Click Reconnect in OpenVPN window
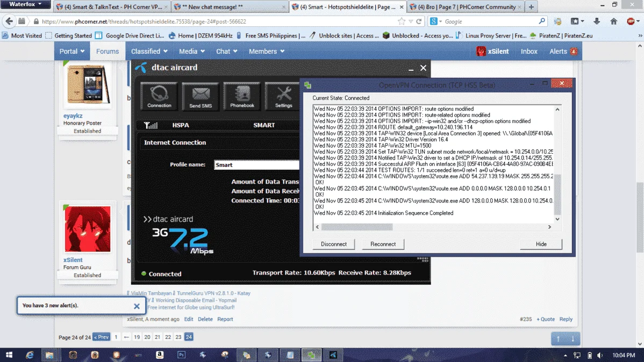644x362 pixels. [383, 244]
